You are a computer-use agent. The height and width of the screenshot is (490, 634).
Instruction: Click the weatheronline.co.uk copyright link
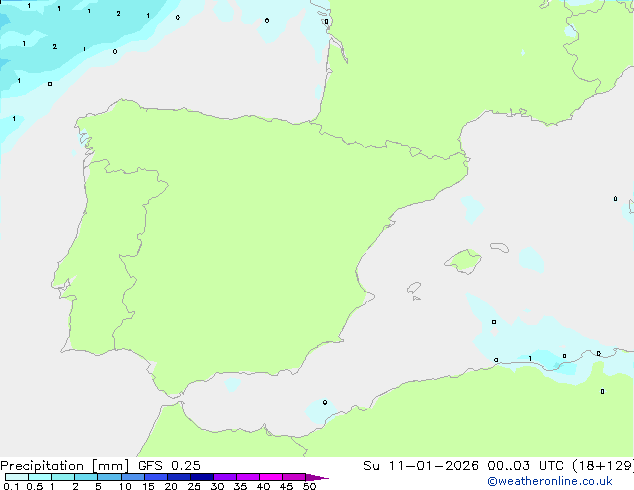click(x=550, y=481)
